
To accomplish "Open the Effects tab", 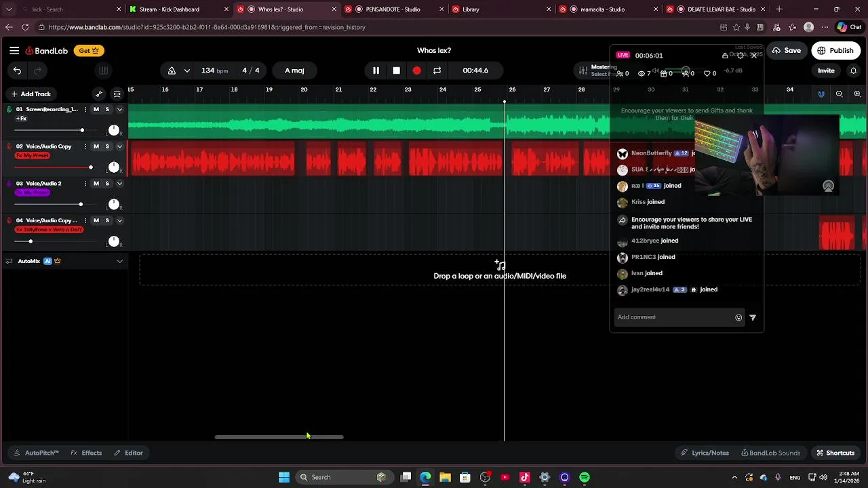I will point(86,453).
